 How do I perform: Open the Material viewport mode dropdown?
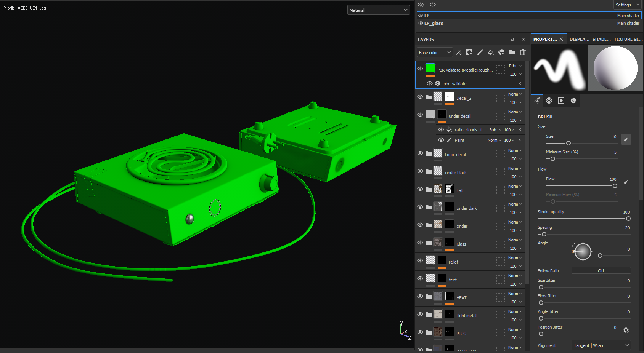click(378, 10)
